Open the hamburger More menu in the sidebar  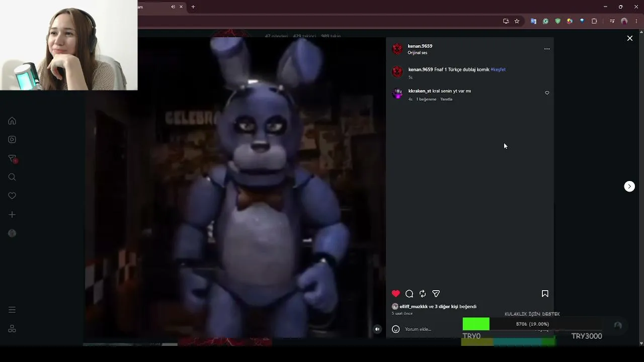(12, 310)
